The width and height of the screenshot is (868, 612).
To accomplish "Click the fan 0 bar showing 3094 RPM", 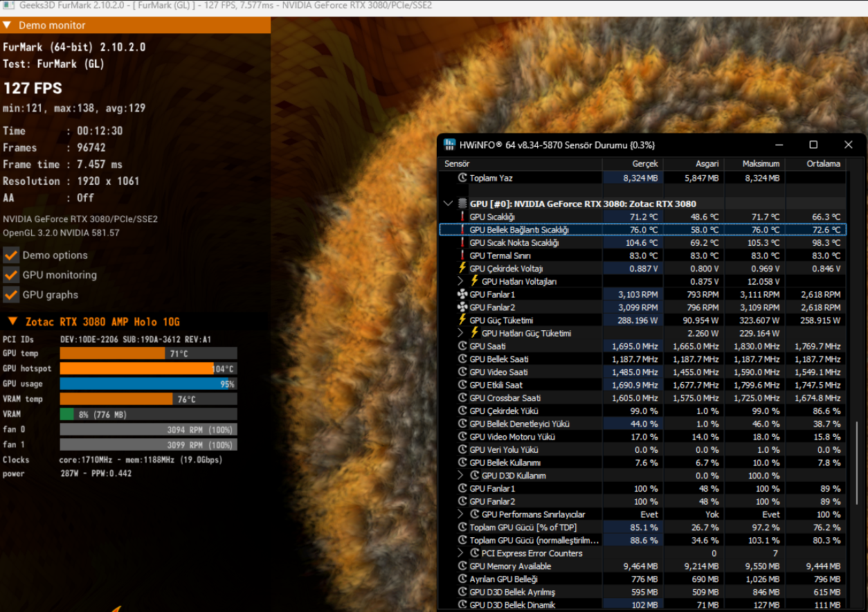I will 148,429.
